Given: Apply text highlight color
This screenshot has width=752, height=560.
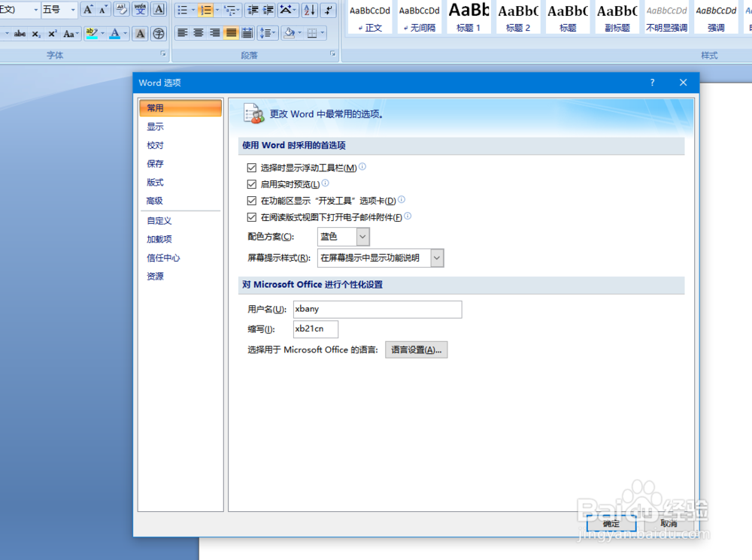Looking at the screenshot, I should (91, 34).
